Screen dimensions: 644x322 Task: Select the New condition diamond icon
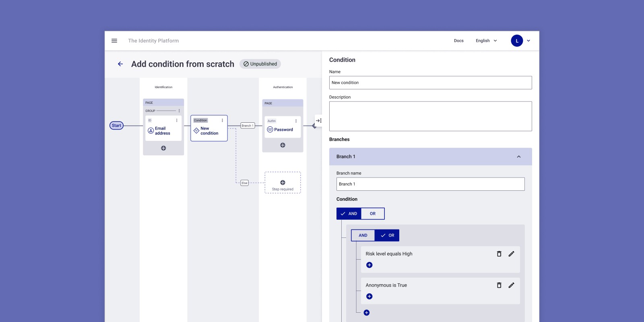[x=196, y=131]
